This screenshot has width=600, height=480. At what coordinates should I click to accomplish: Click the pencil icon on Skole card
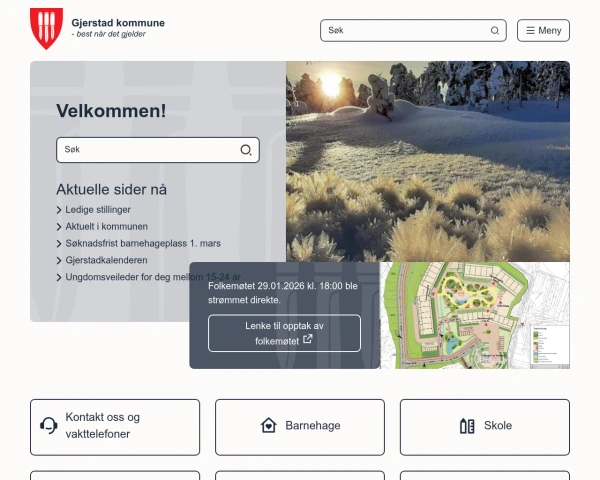tap(467, 426)
